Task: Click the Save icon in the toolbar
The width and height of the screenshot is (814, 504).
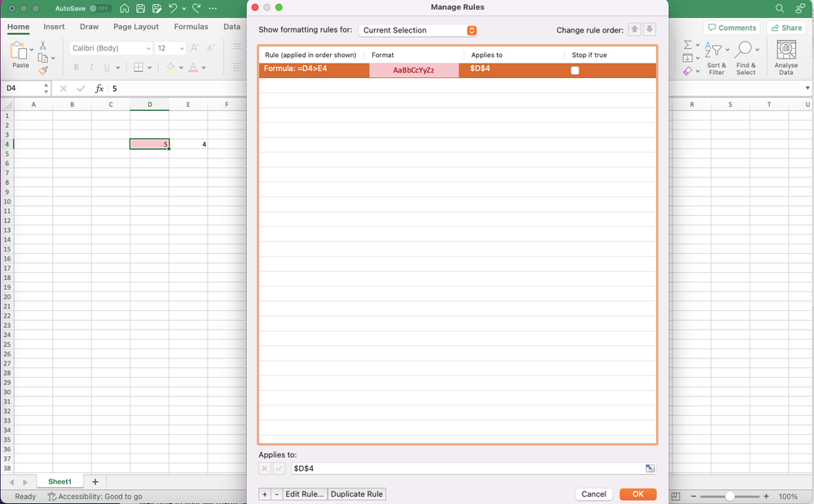Action: [x=140, y=8]
